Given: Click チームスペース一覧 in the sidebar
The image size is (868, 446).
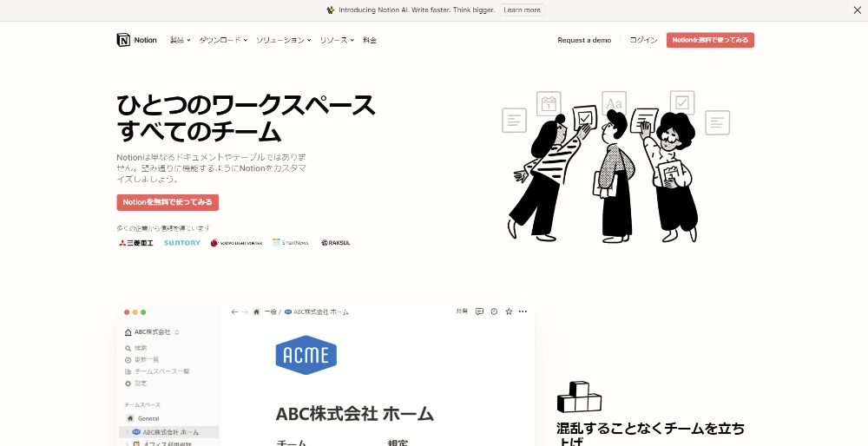Looking at the screenshot, I should (x=162, y=371).
